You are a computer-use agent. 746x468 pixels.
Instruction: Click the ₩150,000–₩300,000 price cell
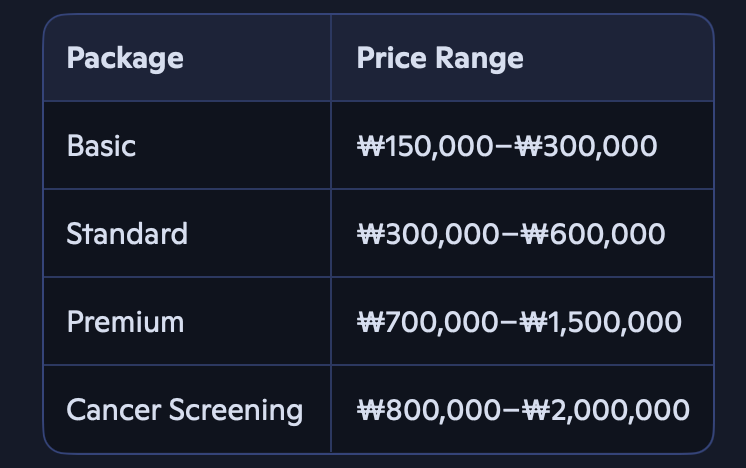(x=522, y=146)
